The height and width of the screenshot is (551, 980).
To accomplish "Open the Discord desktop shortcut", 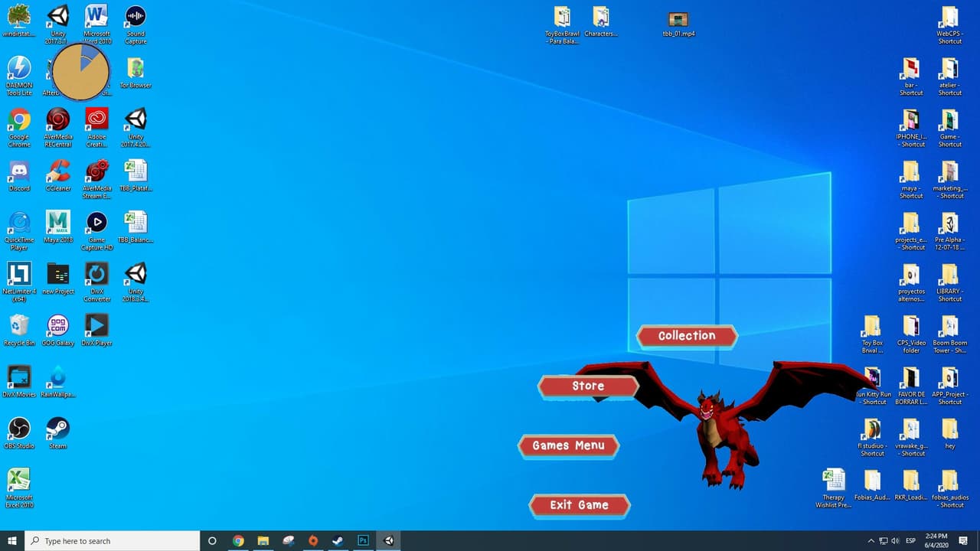I will click(18, 176).
